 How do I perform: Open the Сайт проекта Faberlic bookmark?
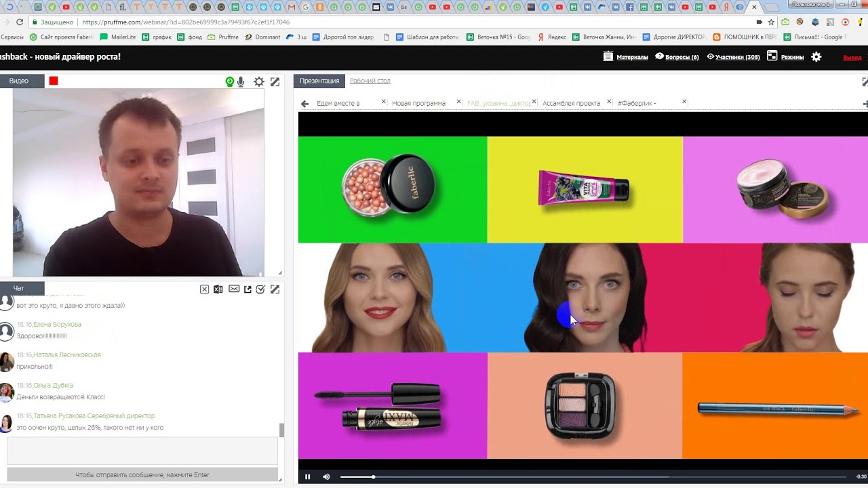[x=61, y=37]
